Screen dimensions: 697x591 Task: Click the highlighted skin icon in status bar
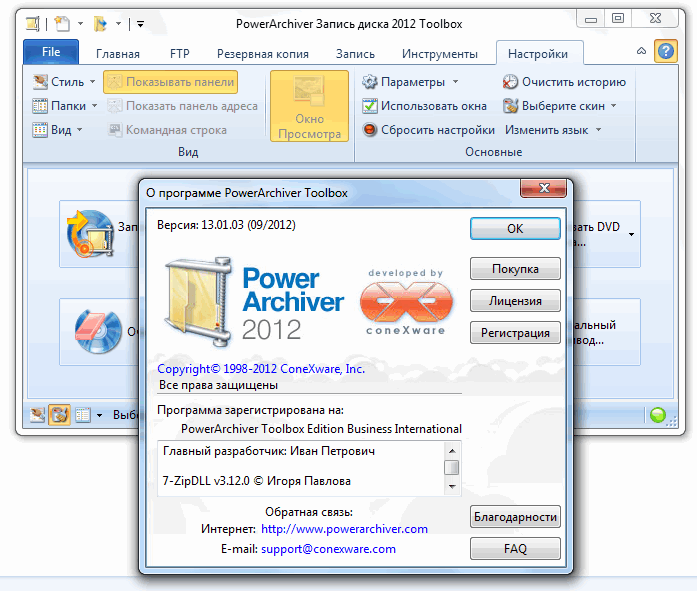coord(60,415)
